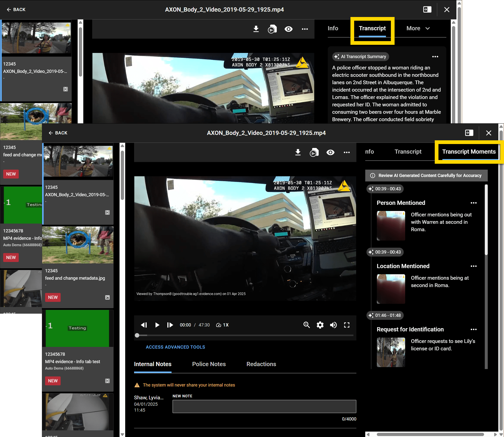
Task: Click the download icon in lower player toolbar
Action: click(298, 152)
